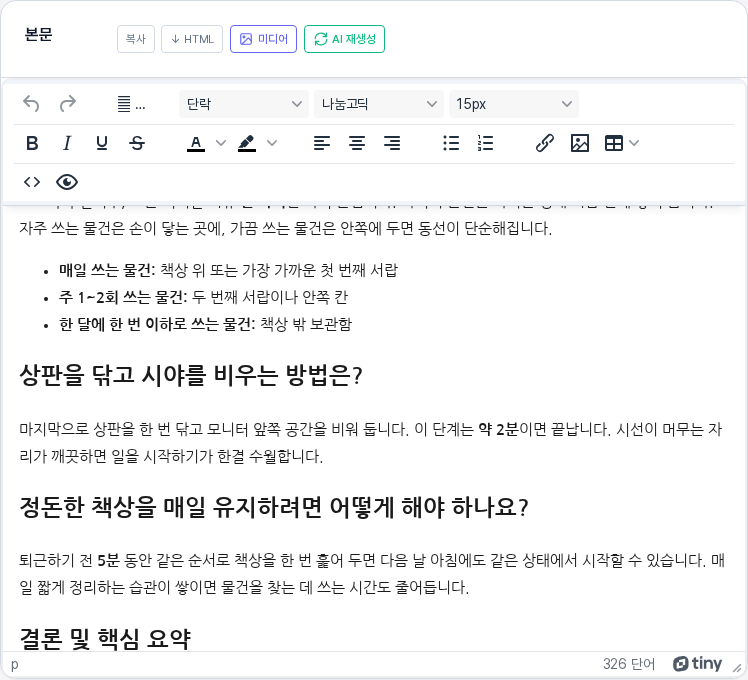Apply the background highlight color
The width and height of the screenshot is (748, 680).
(x=247, y=143)
